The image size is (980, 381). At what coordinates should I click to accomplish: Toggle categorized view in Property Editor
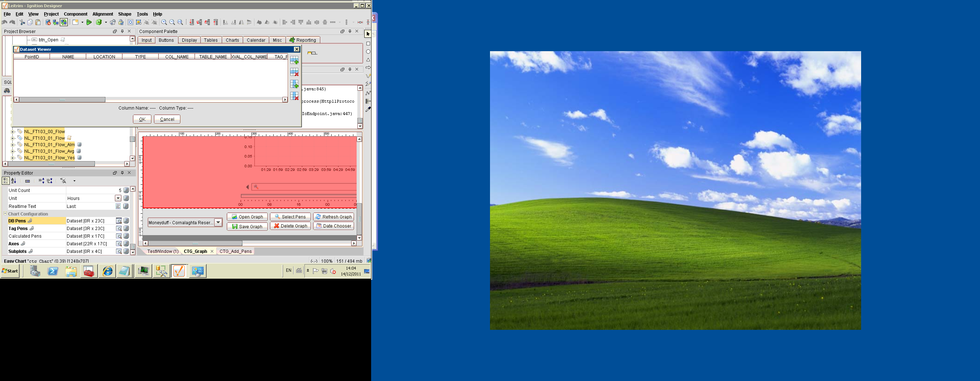6,181
